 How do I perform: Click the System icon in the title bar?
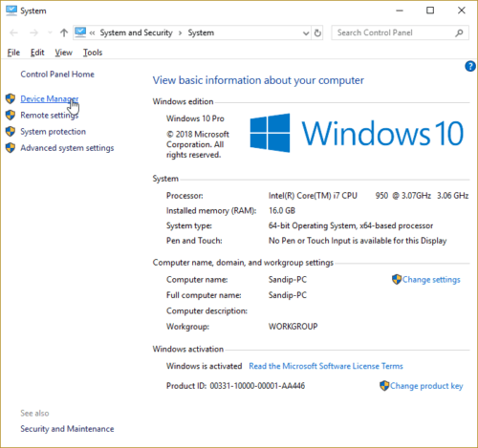[x=11, y=11]
